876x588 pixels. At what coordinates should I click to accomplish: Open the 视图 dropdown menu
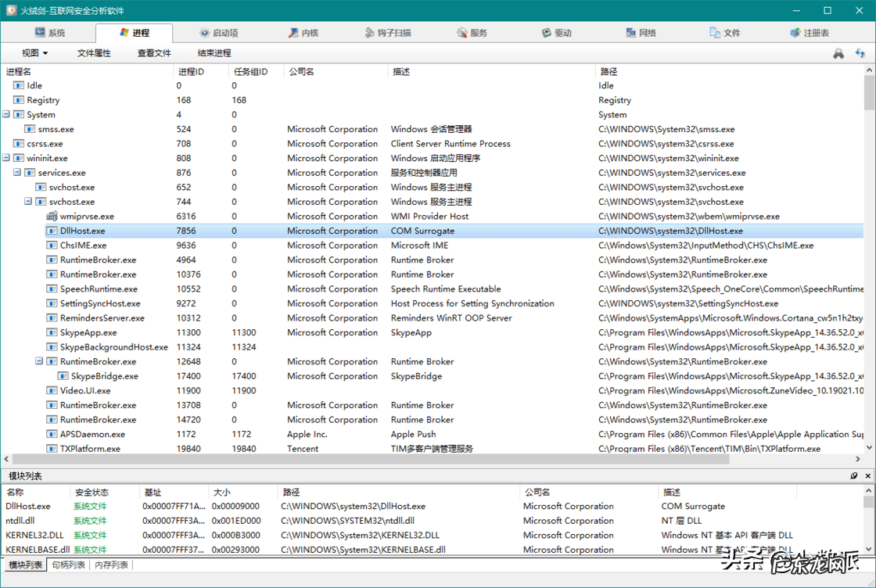[34, 53]
